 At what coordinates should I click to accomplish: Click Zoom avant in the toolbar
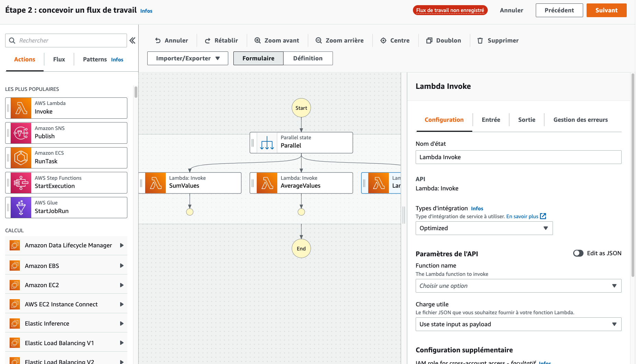point(277,40)
